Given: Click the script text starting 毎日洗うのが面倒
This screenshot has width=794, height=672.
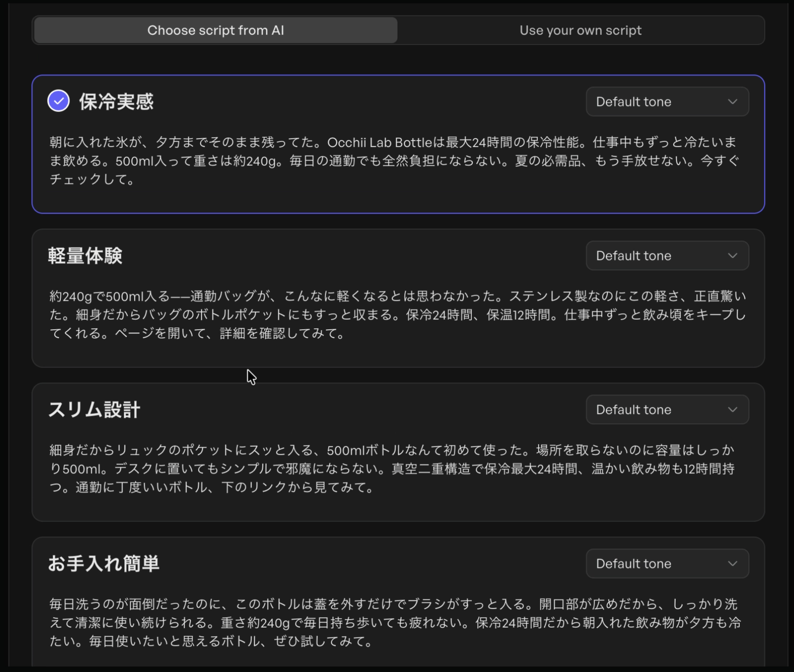Looking at the screenshot, I should point(395,623).
